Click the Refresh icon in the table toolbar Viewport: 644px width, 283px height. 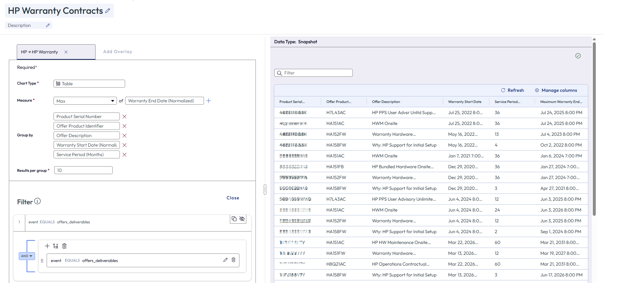(x=503, y=90)
